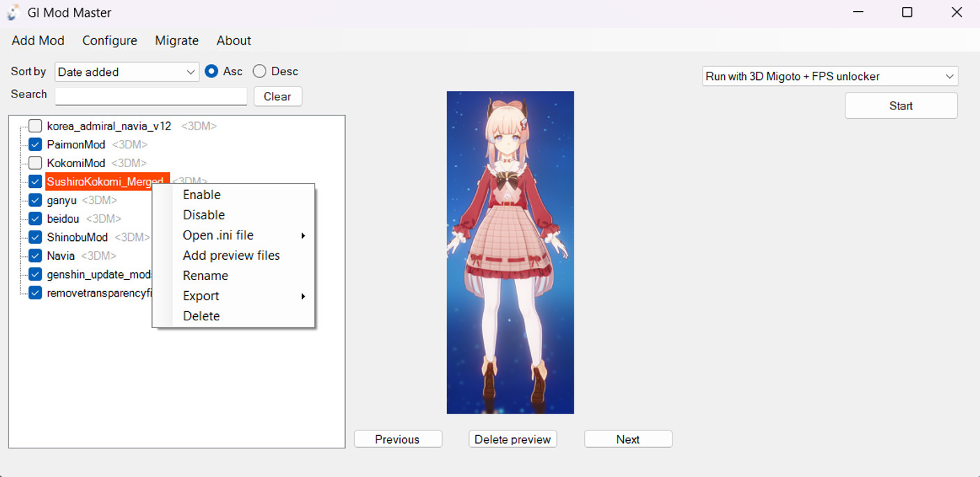Click the Delete preview button

coord(512,439)
